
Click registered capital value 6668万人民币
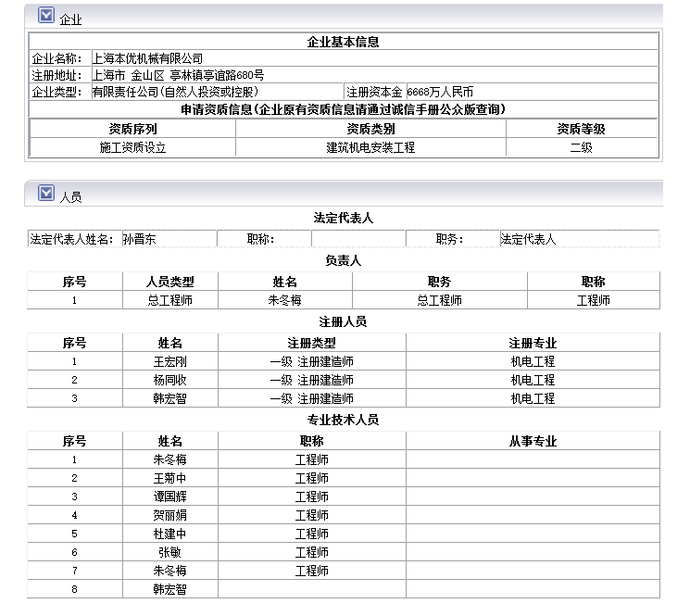tap(440, 92)
